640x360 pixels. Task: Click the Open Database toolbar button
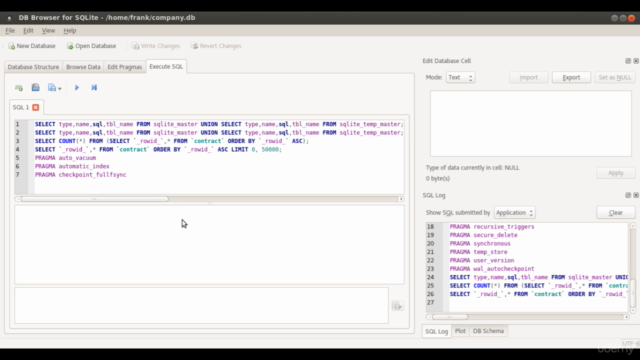click(91, 46)
